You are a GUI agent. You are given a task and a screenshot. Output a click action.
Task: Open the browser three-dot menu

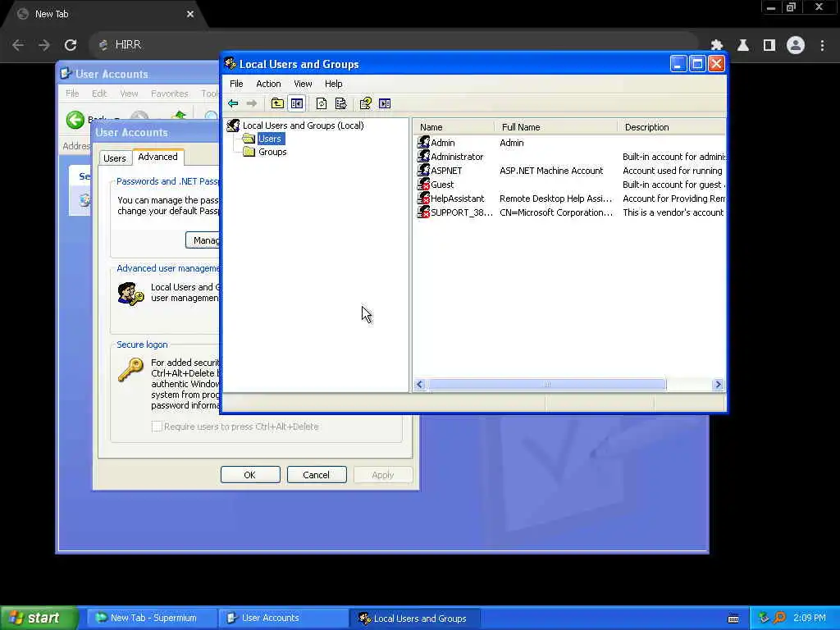(822, 45)
